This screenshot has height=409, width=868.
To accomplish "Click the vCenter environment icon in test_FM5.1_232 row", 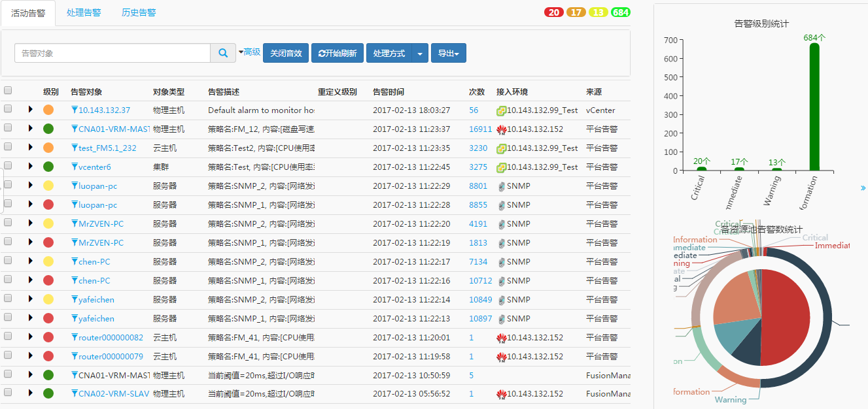I will coord(502,148).
